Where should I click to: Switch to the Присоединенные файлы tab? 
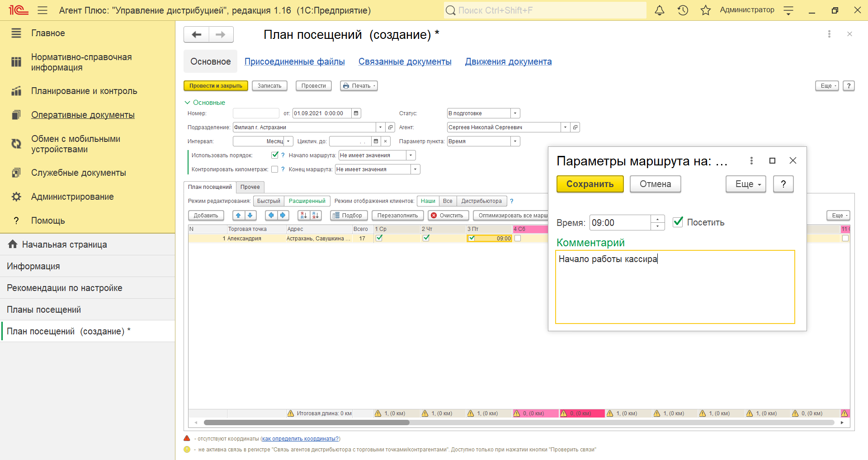tap(295, 61)
